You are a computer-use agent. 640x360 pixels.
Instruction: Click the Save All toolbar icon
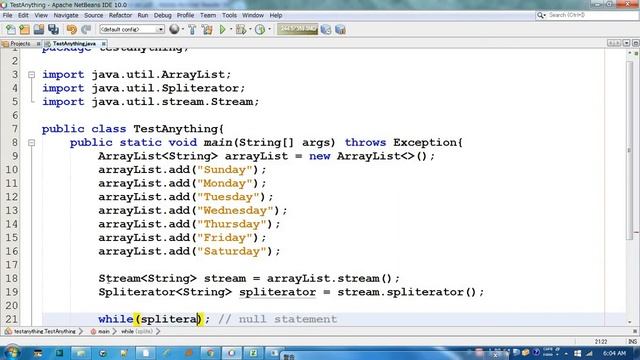[53, 29]
